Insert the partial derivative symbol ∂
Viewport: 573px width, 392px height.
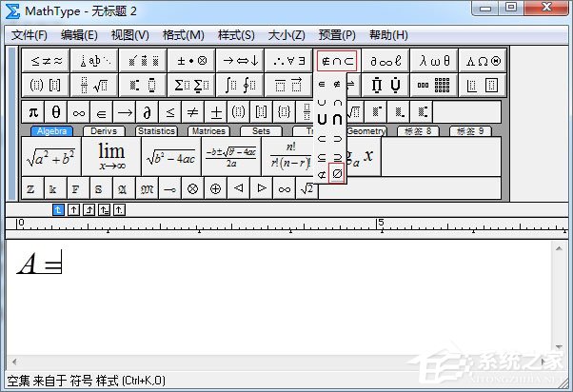click(x=147, y=112)
